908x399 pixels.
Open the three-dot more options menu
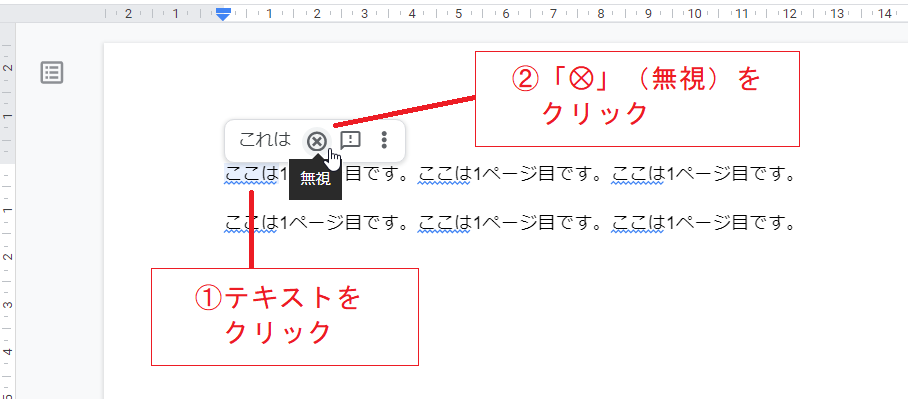pyautogui.click(x=383, y=140)
